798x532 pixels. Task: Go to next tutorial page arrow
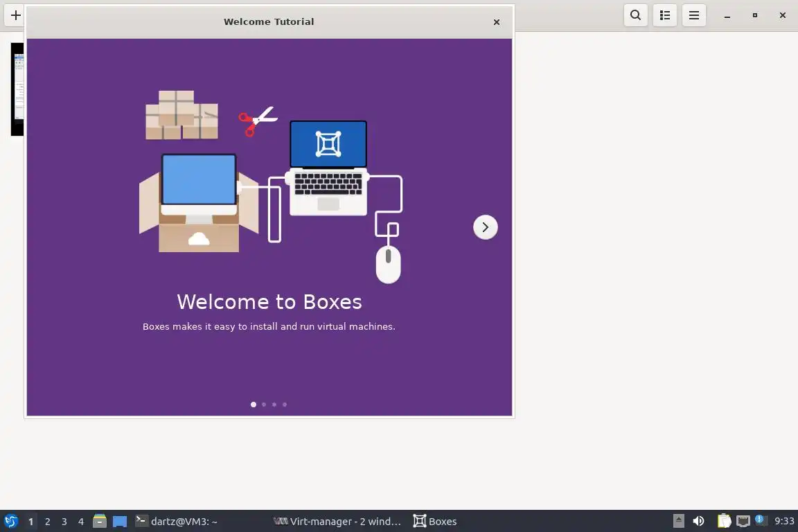[x=485, y=227]
